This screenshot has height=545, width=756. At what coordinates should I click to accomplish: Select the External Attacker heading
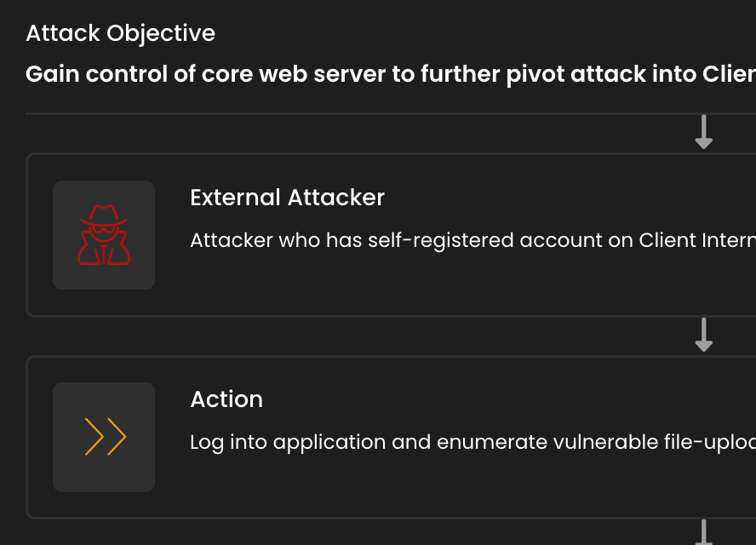point(288,198)
